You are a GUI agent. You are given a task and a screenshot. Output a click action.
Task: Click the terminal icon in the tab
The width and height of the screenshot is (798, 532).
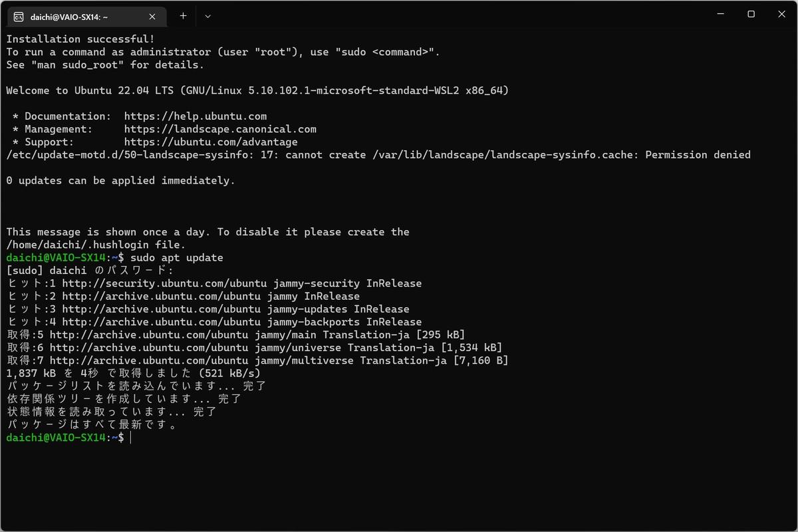tap(19, 17)
